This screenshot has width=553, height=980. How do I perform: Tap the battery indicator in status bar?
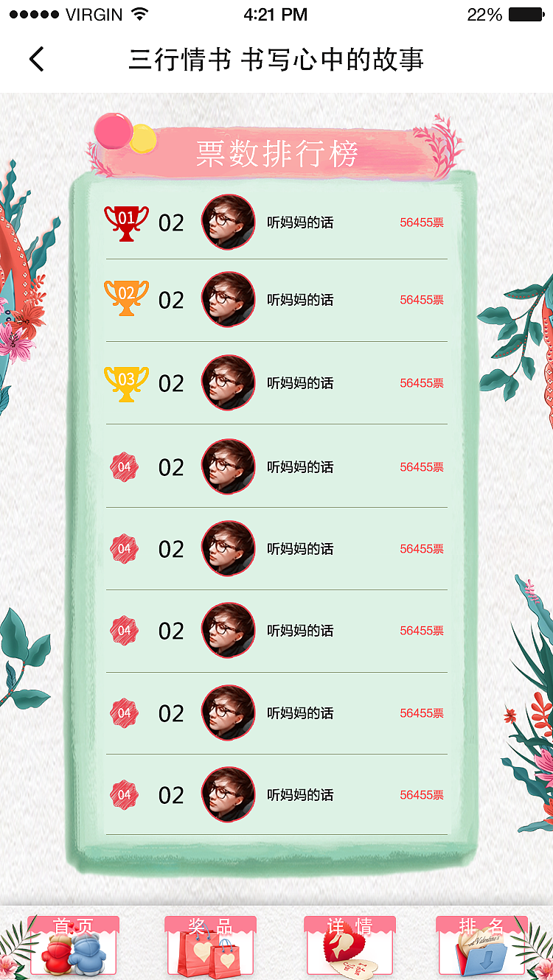(526, 14)
